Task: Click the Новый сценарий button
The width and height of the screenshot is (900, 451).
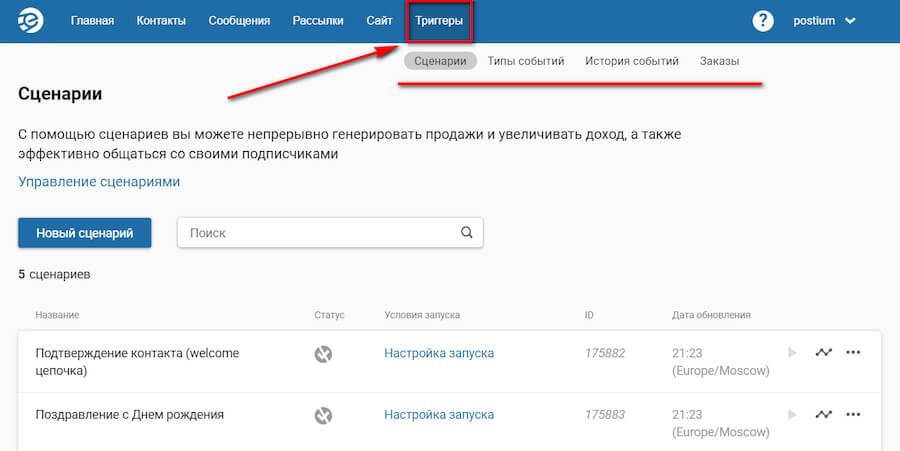Action: coord(84,233)
